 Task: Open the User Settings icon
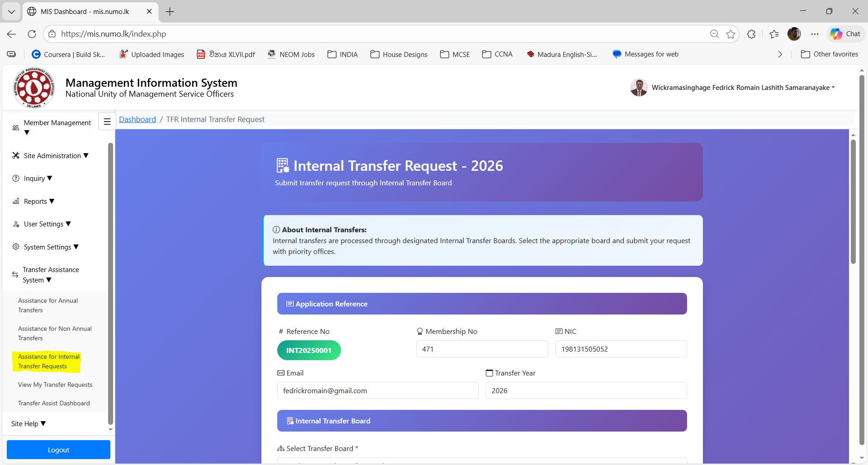coord(15,224)
